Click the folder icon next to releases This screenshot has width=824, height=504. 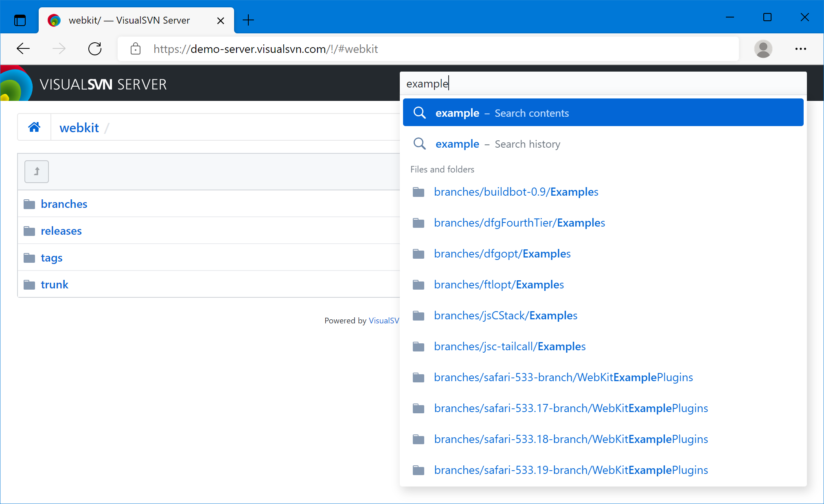pos(29,231)
